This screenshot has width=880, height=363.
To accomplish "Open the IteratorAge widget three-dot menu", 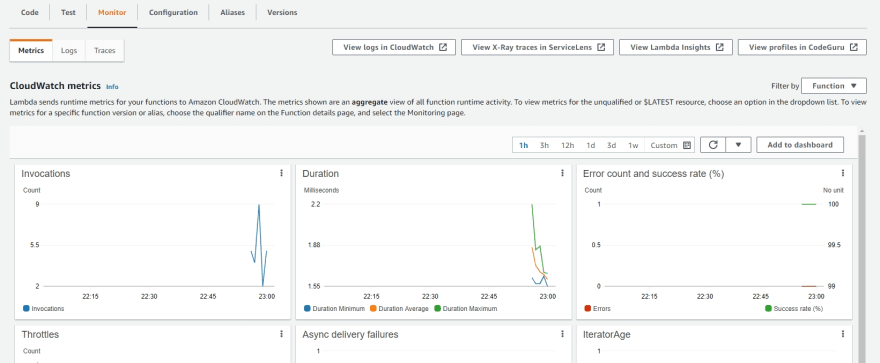I will pyautogui.click(x=843, y=334).
